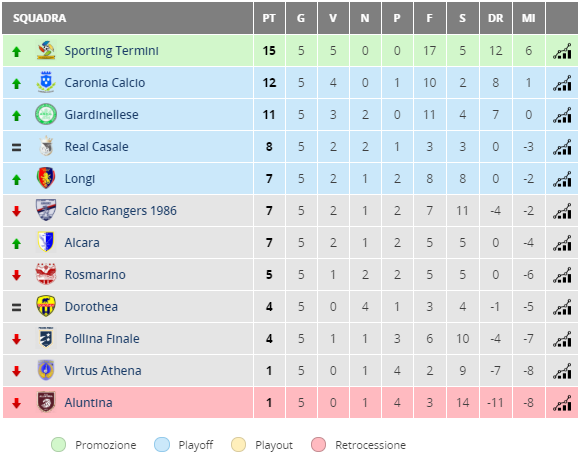The image size is (583, 460).
Task: Open stats chart icon for Aluntina
Action: pyautogui.click(x=562, y=403)
